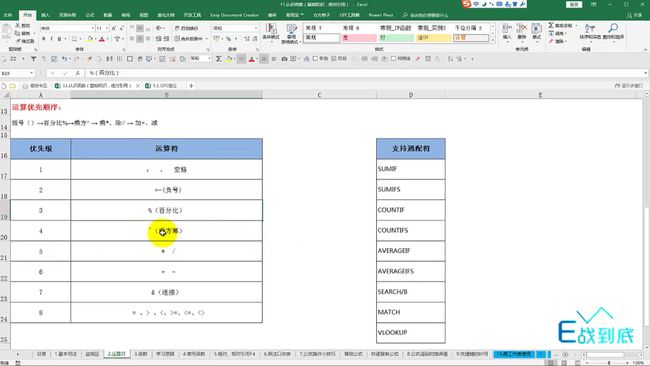The height and width of the screenshot is (366, 650).
Task: Expand the Name Box dropdown
Action: [32, 73]
